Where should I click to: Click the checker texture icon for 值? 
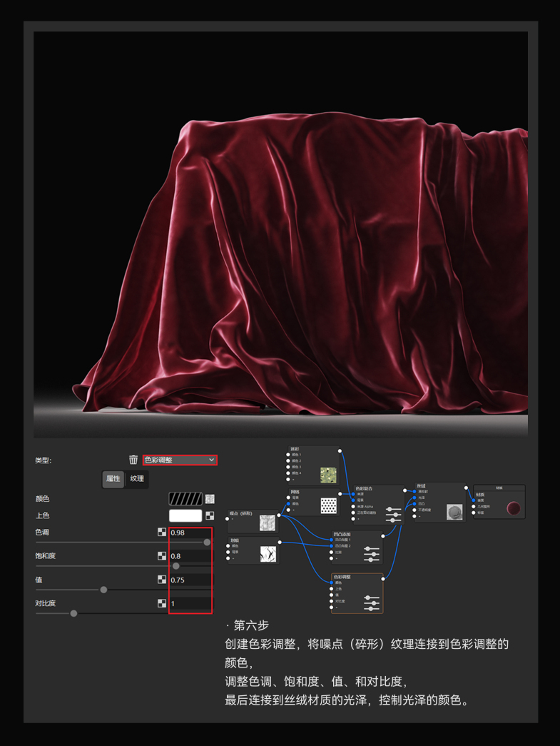point(162,580)
